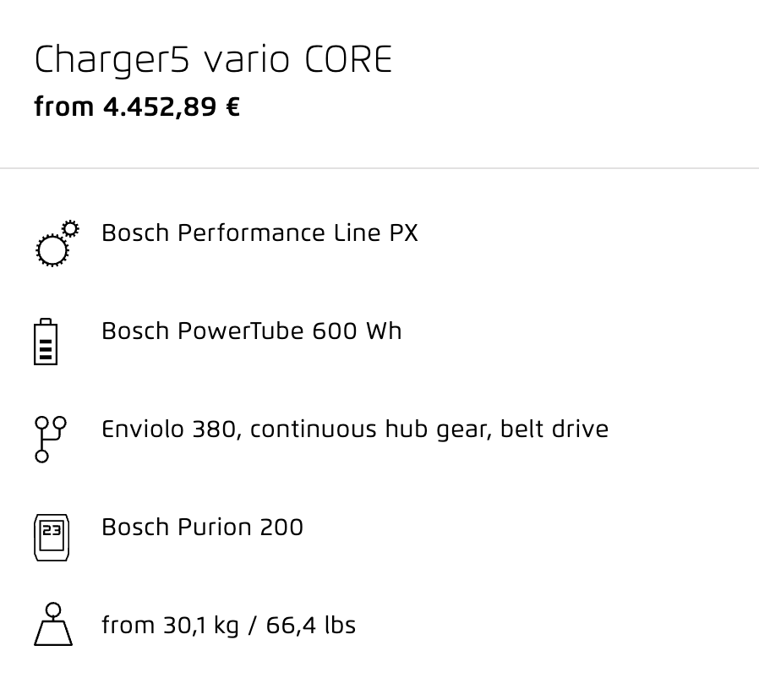Click the Bosch Purion 200 label

coord(202,528)
